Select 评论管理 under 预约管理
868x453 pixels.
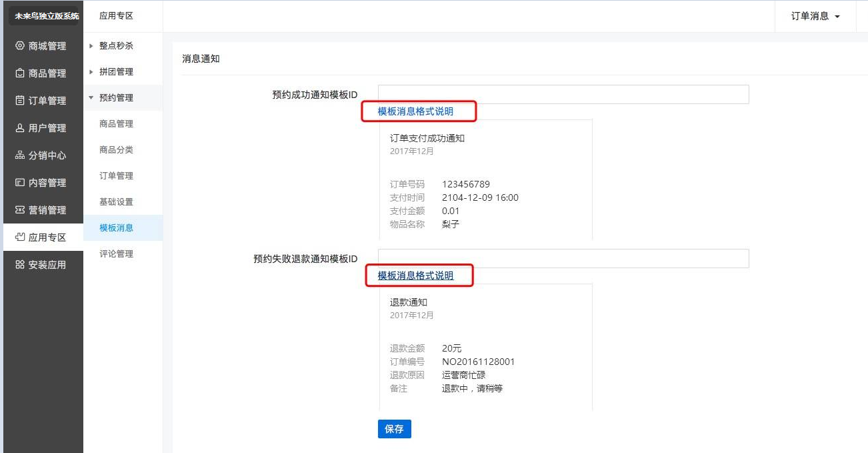point(117,254)
